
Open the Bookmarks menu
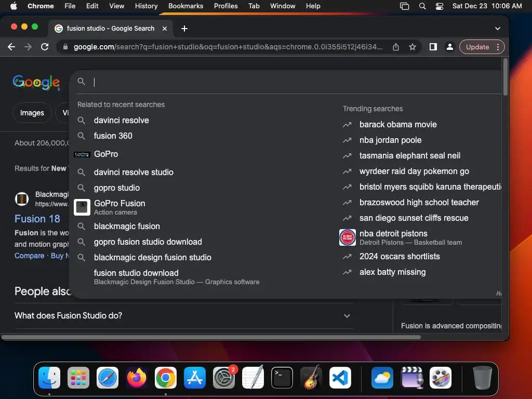tap(185, 6)
